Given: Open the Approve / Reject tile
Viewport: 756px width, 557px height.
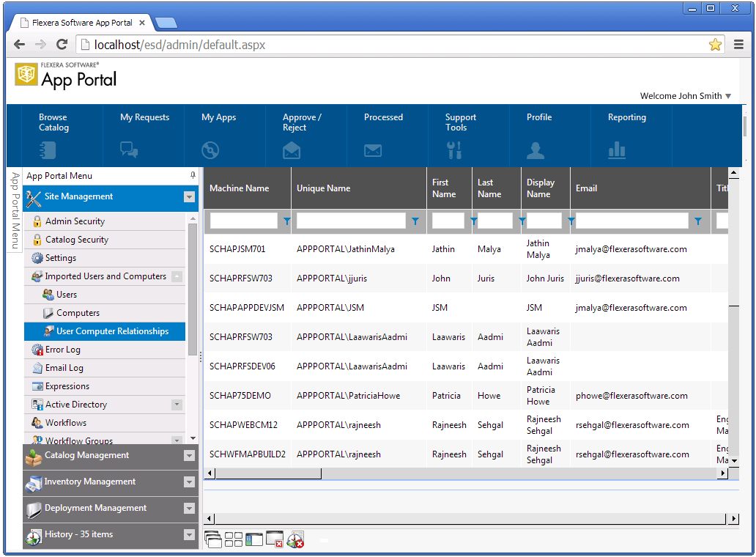Looking at the screenshot, I should 306,136.
